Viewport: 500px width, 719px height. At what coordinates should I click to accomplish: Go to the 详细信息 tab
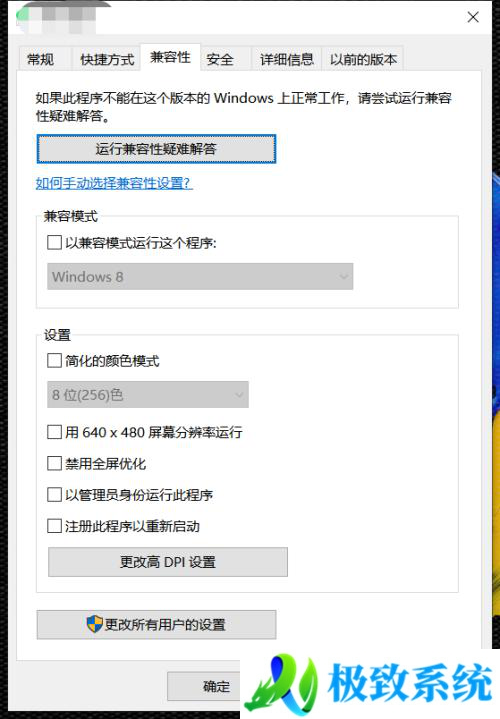287,59
